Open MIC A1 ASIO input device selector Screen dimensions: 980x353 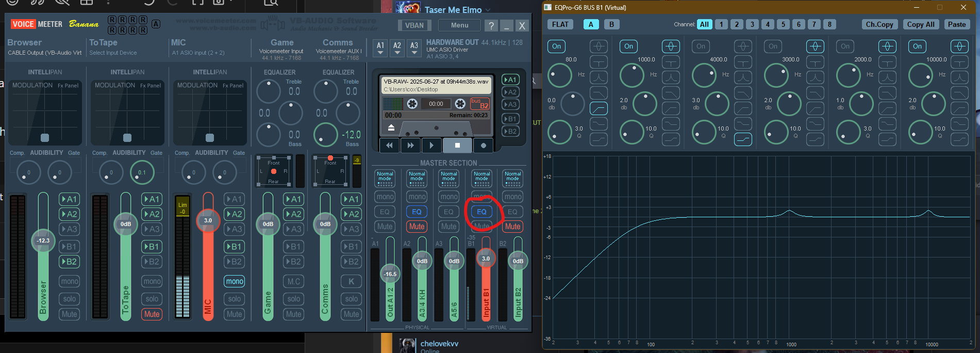(x=198, y=53)
